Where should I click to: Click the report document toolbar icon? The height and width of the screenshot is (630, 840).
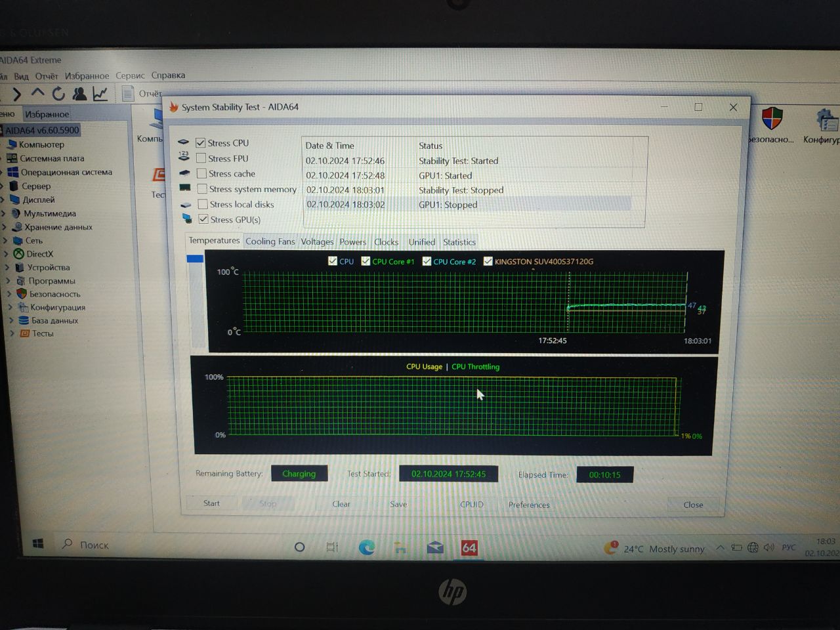128,94
